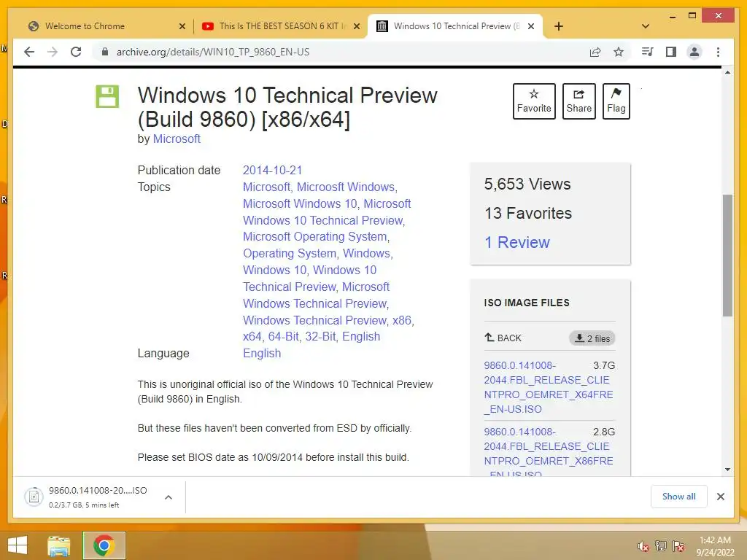Close the downloads bar
Viewport: 747px width, 560px height.
(x=721, y=497)
